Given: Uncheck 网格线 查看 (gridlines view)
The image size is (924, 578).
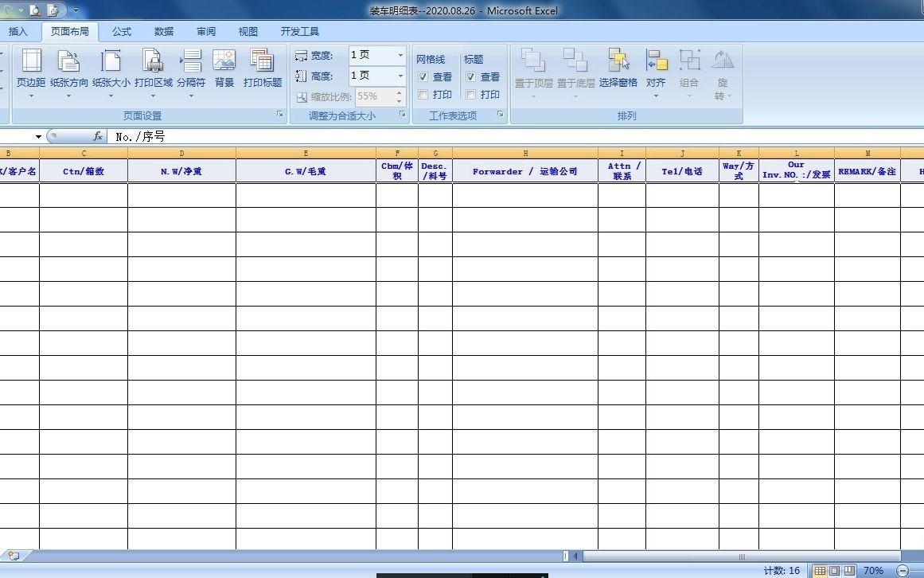Looking at the screenshot, I should [423, 77].
